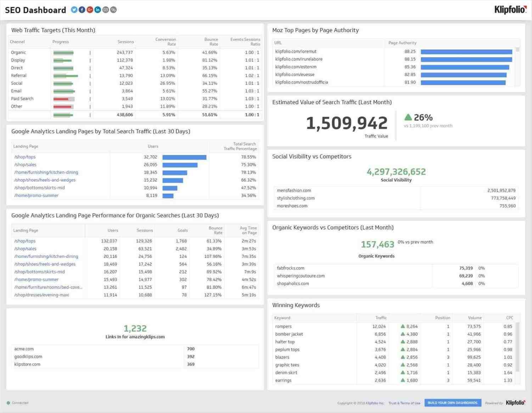The height and width of the screenshot is (413, 532).
Task: Select the klipfolio.com/nostrudofficia URL row
Action: [x=394, y=82]
